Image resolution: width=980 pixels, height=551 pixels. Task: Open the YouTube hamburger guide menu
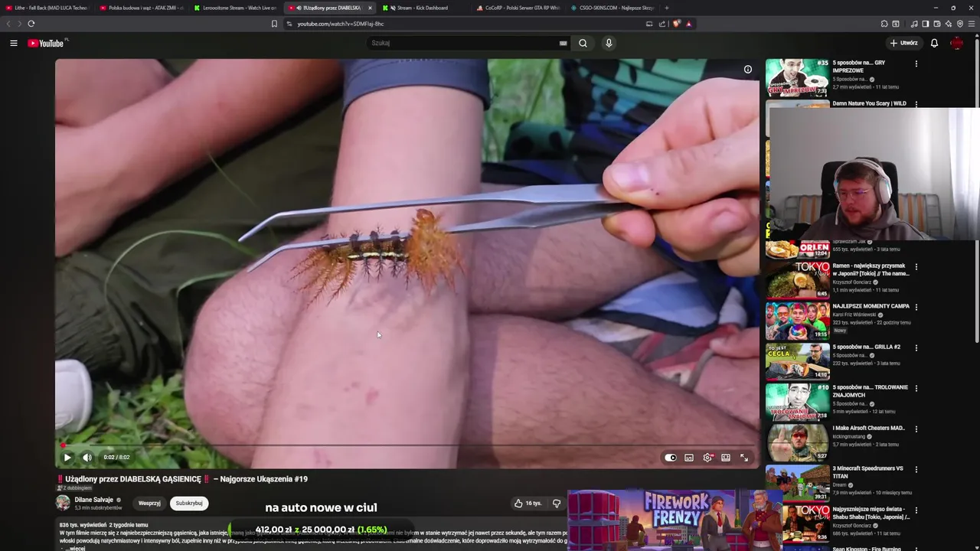[x=14, y=43]
